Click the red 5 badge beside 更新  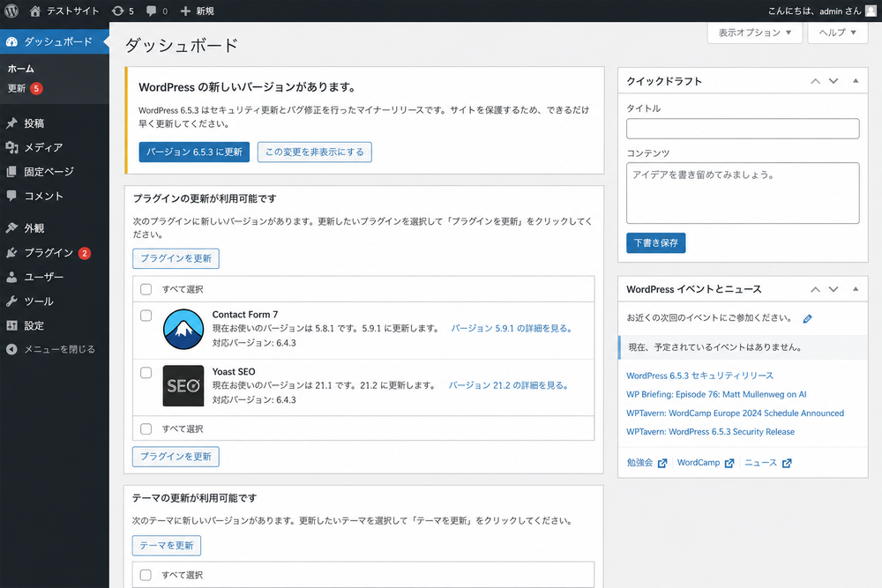pyautogui.click(x=36, y=88)
